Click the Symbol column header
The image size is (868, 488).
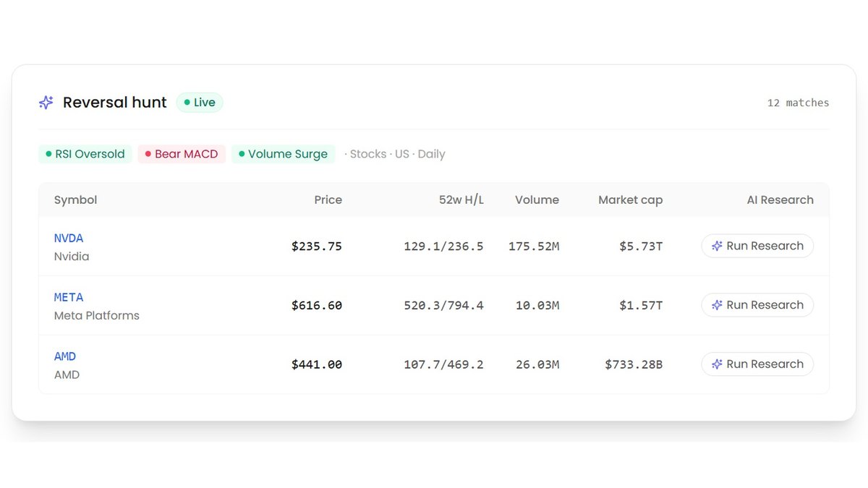click(75, 200)
